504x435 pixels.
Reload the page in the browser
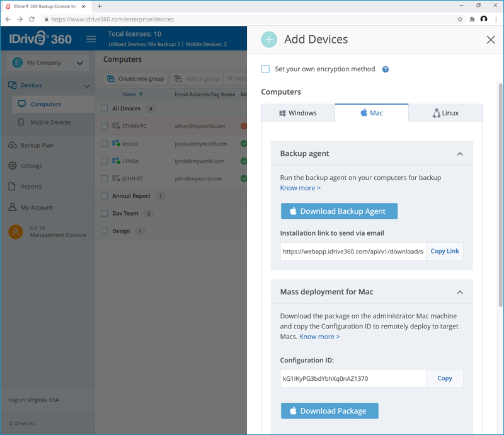31,20
